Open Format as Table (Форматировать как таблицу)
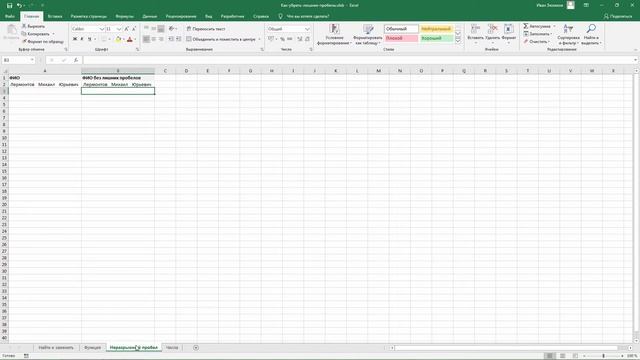 [x=368, y=34]
